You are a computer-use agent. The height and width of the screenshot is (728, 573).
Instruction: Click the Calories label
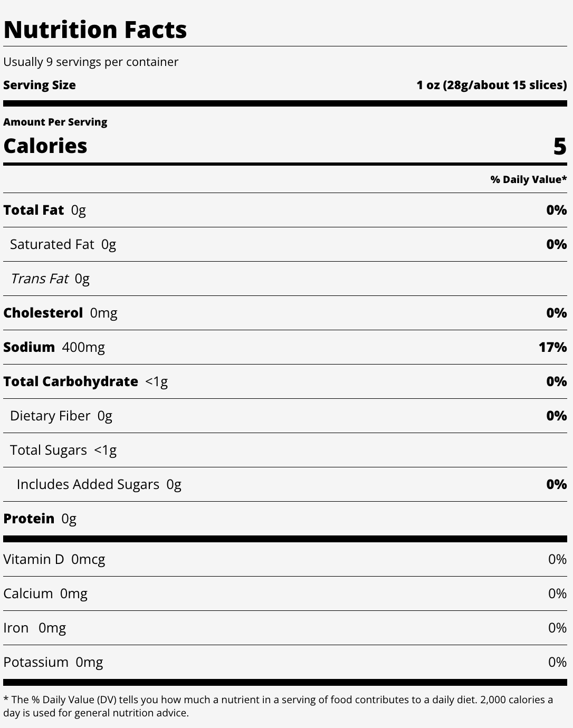[x=45, y=146]
